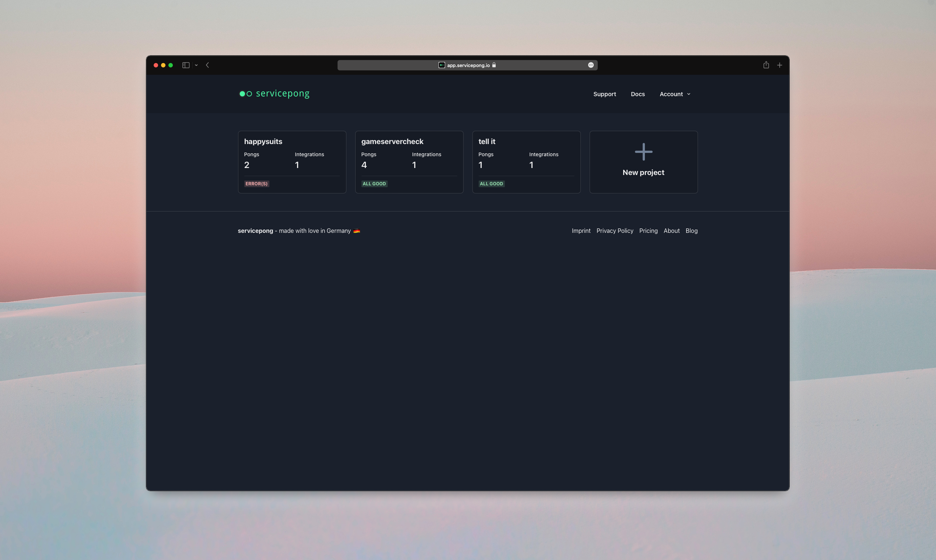Open the tell it project card
Screen dimensions: 936x560
tap(526, 162)
